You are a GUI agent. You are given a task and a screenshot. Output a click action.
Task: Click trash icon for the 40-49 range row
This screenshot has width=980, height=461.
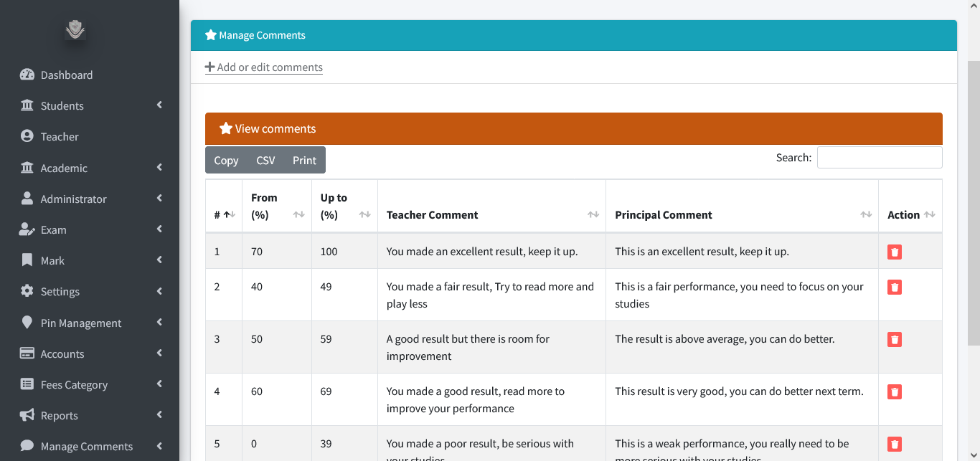895,287
